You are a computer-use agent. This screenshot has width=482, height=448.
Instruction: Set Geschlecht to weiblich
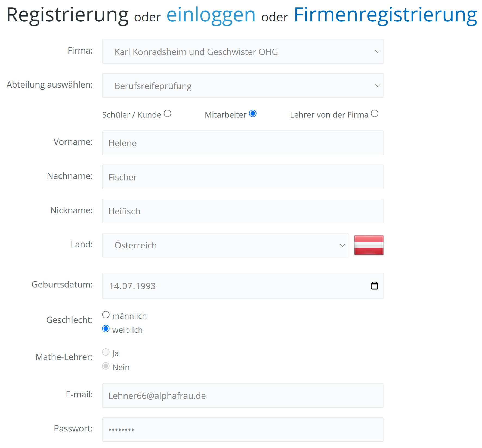click(x=106, y=329)
